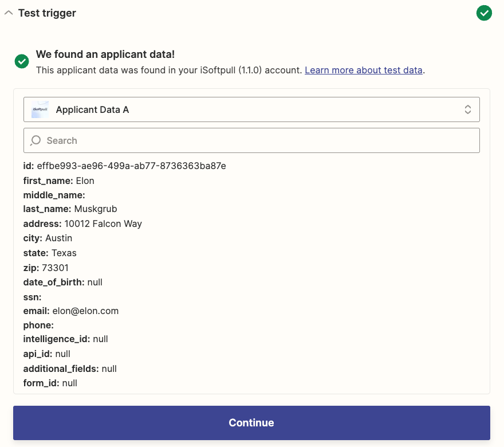The image size is (504, 447).
Task: Select the first_name Elon row
Action: [58, 181]
